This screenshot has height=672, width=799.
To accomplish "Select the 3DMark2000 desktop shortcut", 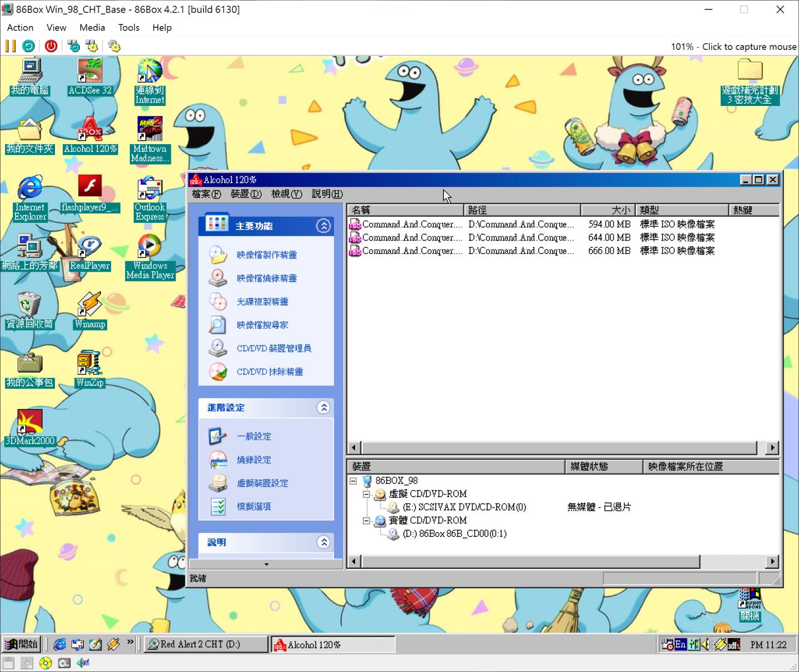I will [30, 427].
